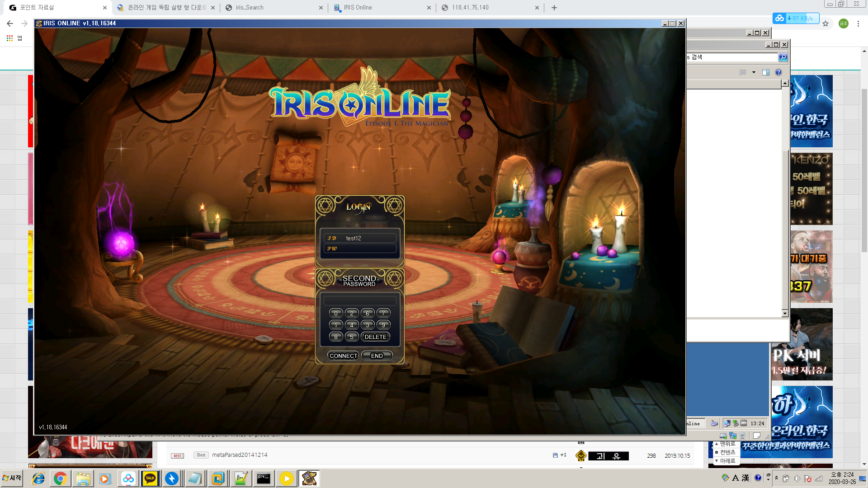The width and height of the screenshot is (868, 488).
Task: Open the KakaoTalk icon in taskbar
Action: [150, 478]
